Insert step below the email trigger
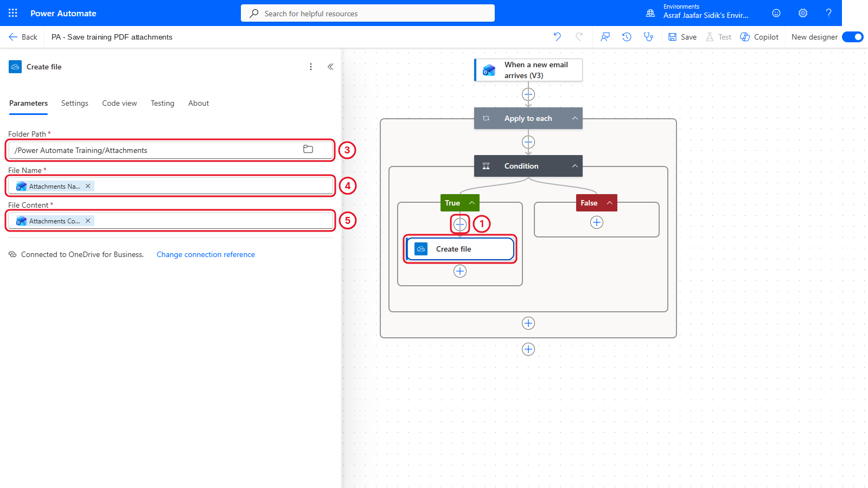 pos(528,94)
